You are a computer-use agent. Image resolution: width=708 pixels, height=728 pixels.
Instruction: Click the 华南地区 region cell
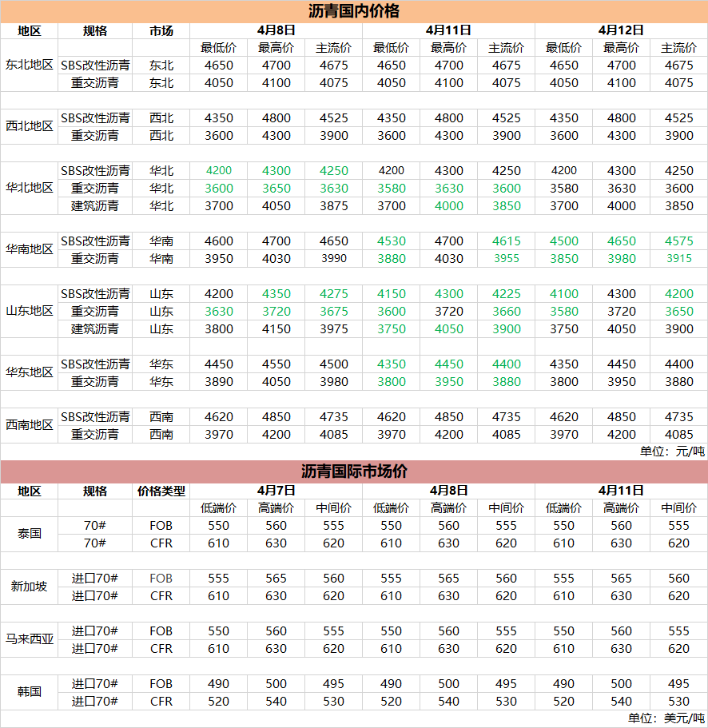[30, 249]
